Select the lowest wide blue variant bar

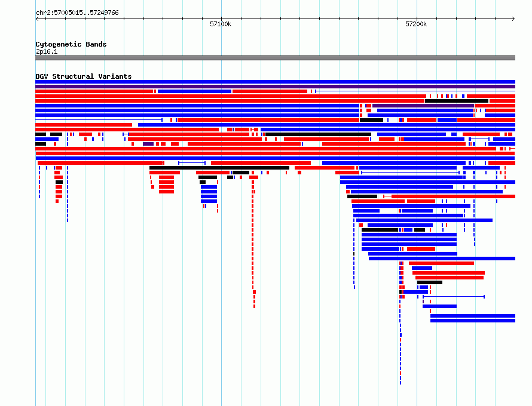pyautogui.click(x=473, y=321)
